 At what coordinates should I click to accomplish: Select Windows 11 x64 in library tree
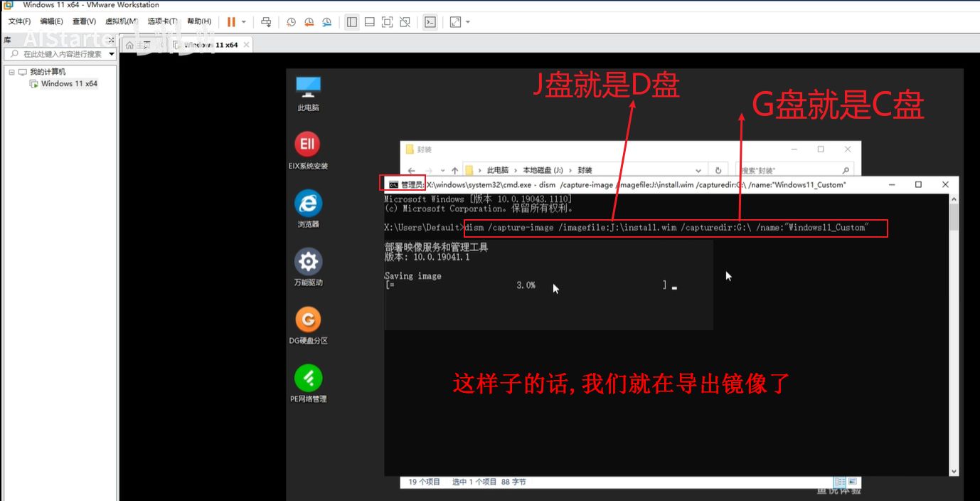point(68,83)
